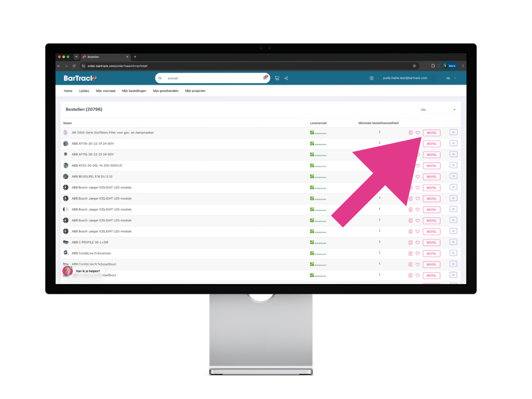The width and height of the screenshot is (532, 399).
Task: Open the 'Alle' filter dropdown
Action: pyautogui.click(x=438, y=110)
